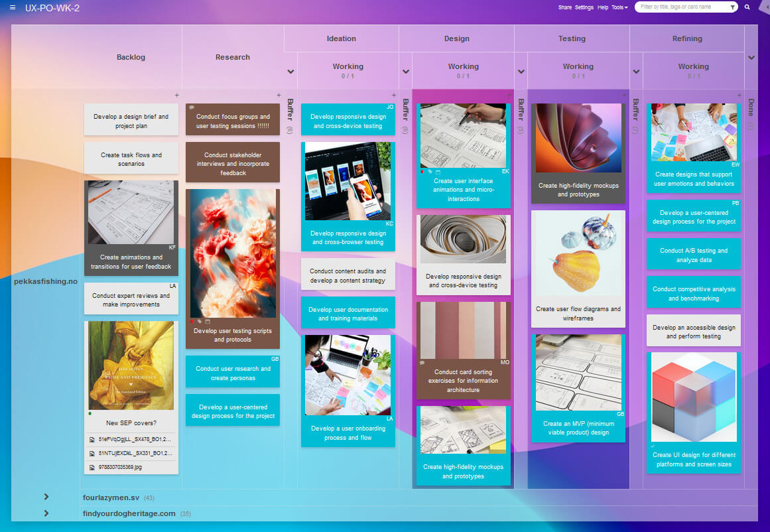Click the red priority dot on the flower card

click(192, 320)
